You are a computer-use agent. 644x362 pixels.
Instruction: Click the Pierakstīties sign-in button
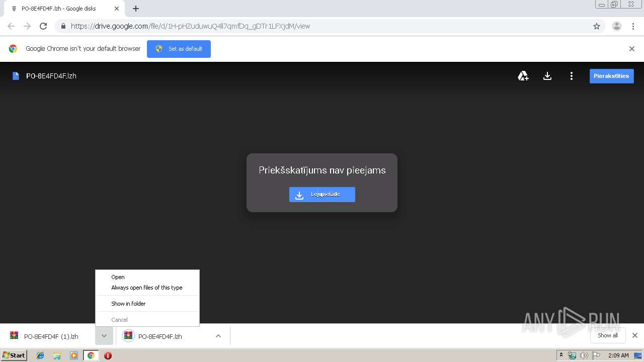[611, 76]
